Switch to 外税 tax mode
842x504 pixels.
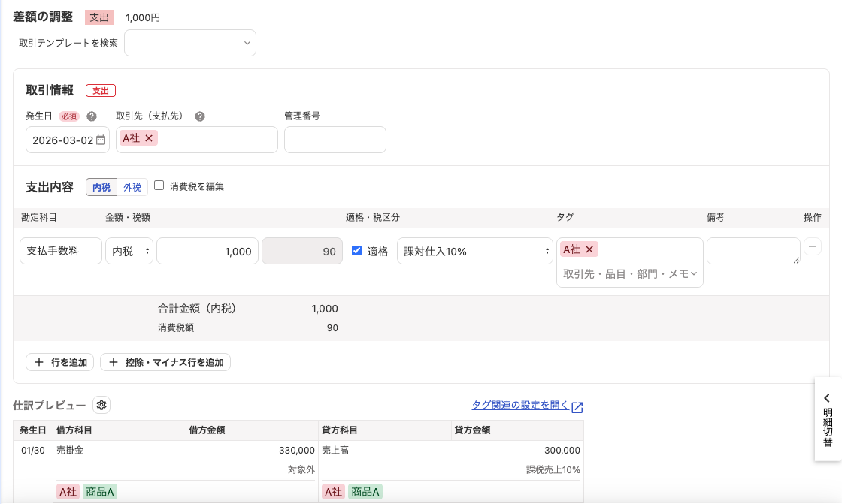(x=132, y=187)
